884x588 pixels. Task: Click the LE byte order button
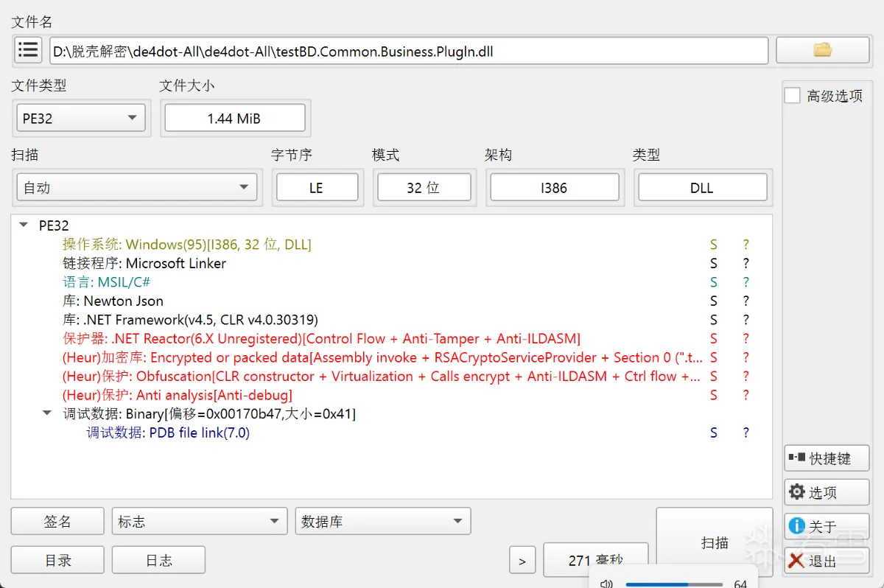[317, 187]
